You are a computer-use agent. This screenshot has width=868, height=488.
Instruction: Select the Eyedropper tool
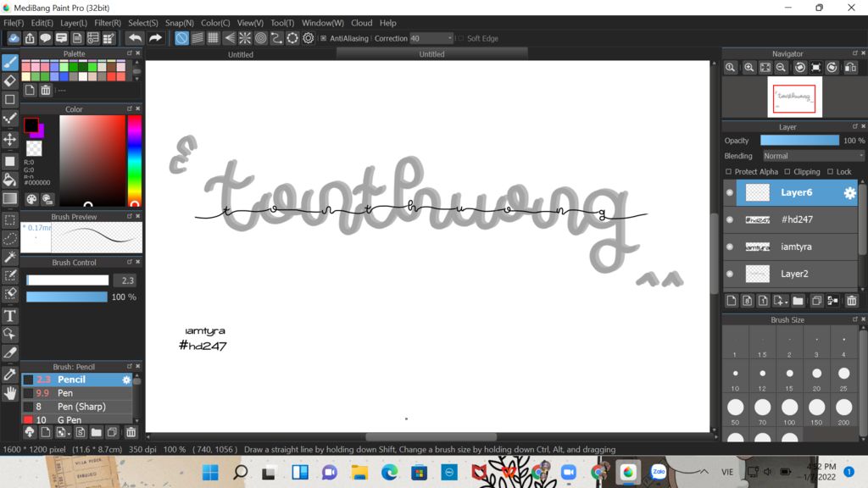(10, 374)
